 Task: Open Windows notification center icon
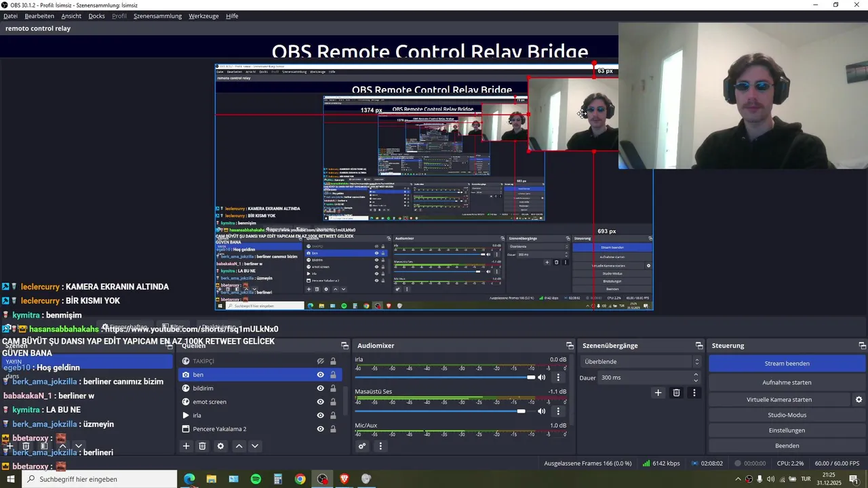854,479
